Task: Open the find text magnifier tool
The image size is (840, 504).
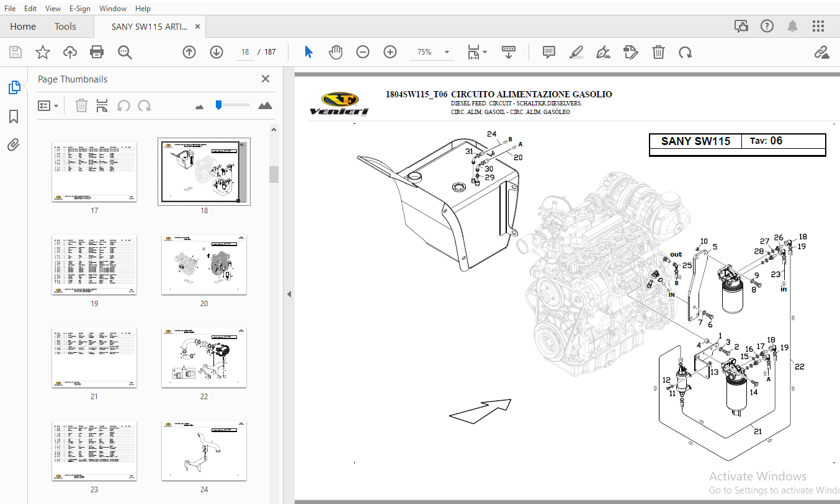Action: coord(125,52)
